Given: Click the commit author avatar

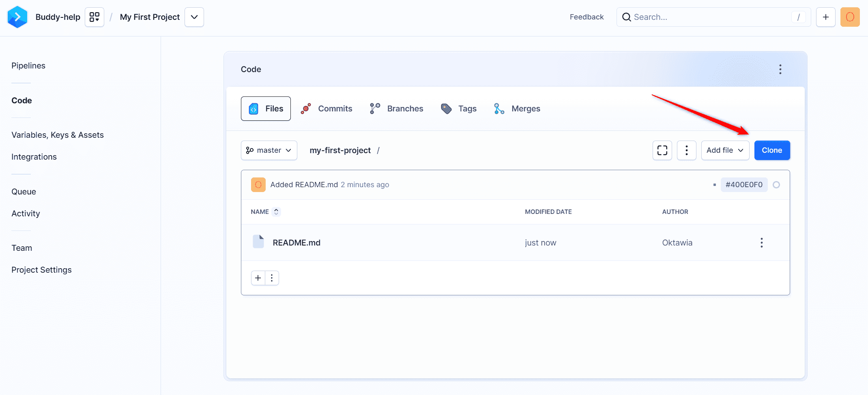Looking at the screenshot, I should click(258, 185).
